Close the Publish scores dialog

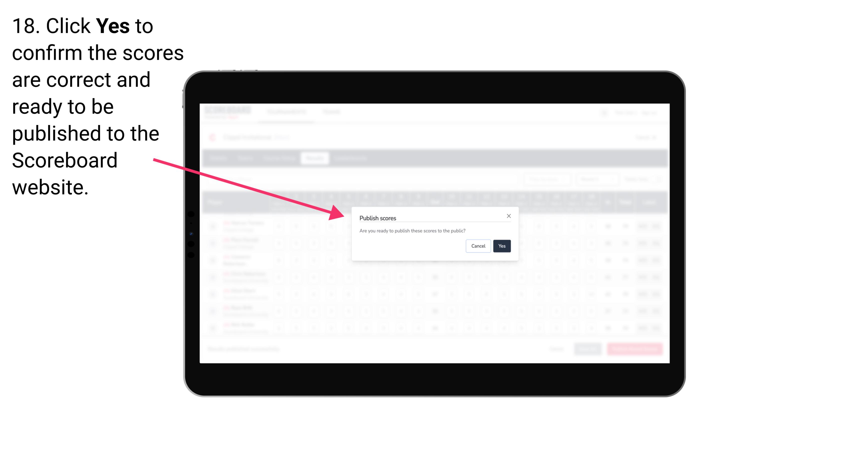click(508, 216)
